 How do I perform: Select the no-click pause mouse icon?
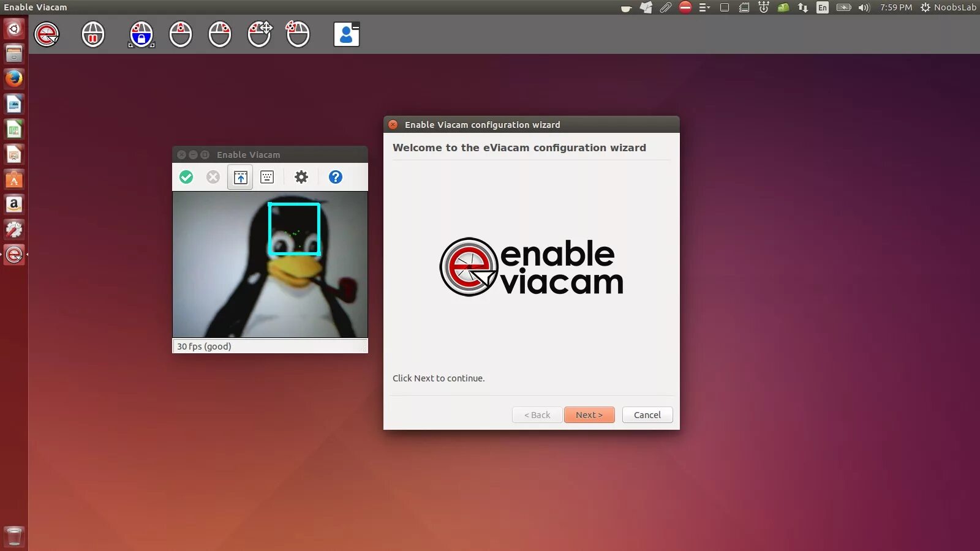point(93,34)
